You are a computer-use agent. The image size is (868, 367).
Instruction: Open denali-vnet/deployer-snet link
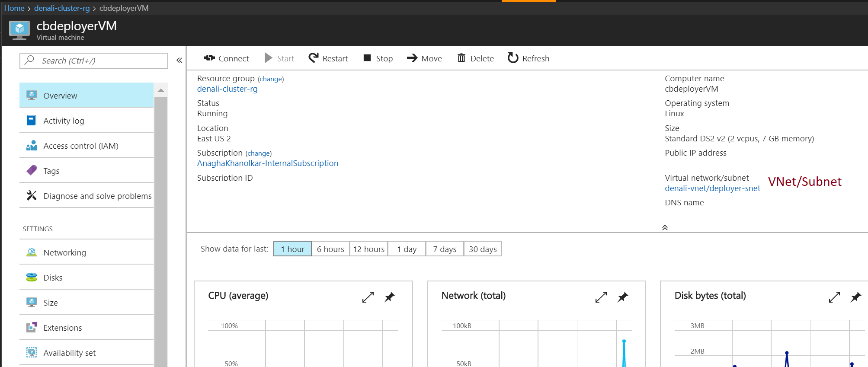tap(712, 188)
